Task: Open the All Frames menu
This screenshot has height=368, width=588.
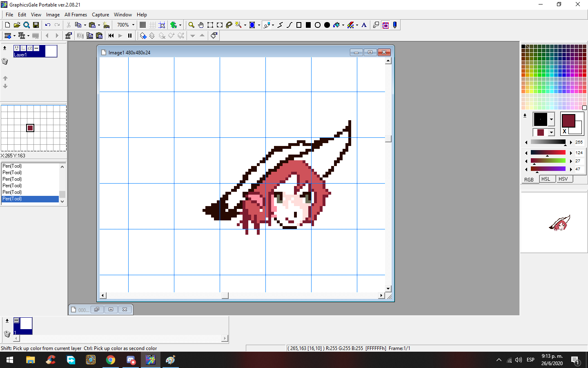Action: pyautogui.click(x=76, y=15)
